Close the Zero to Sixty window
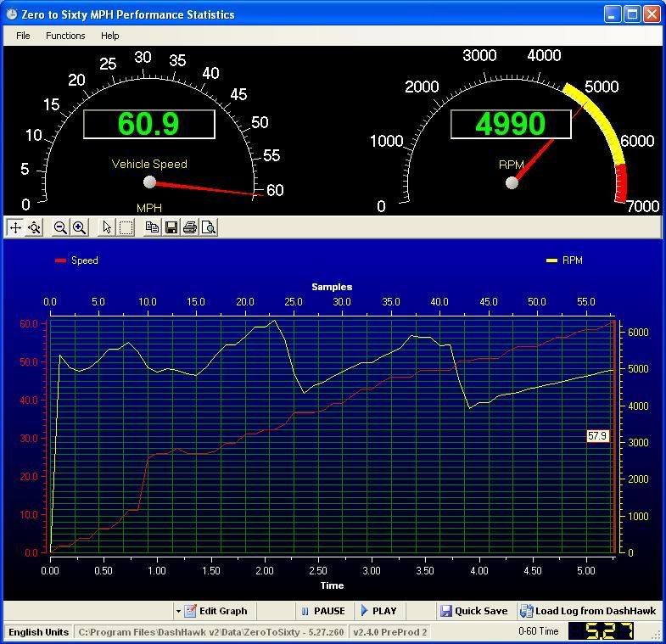Image resolution: width=666 pixels, height=644 pixels. point(652,14)
